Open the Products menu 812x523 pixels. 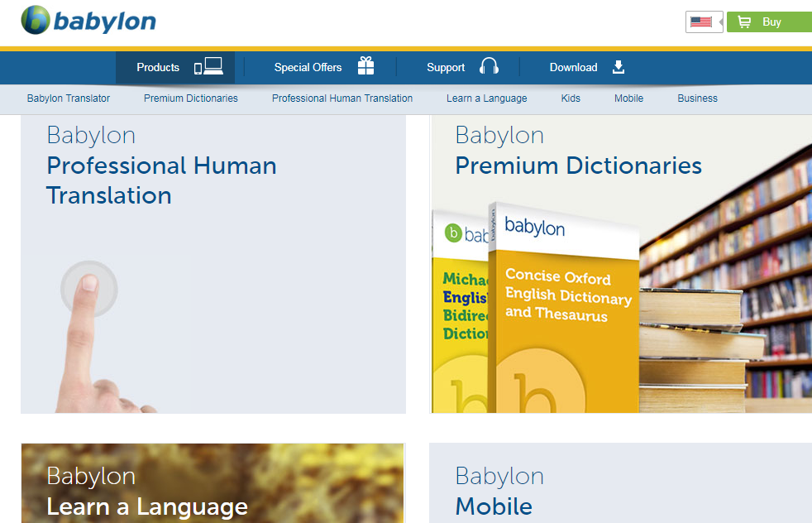175,67
